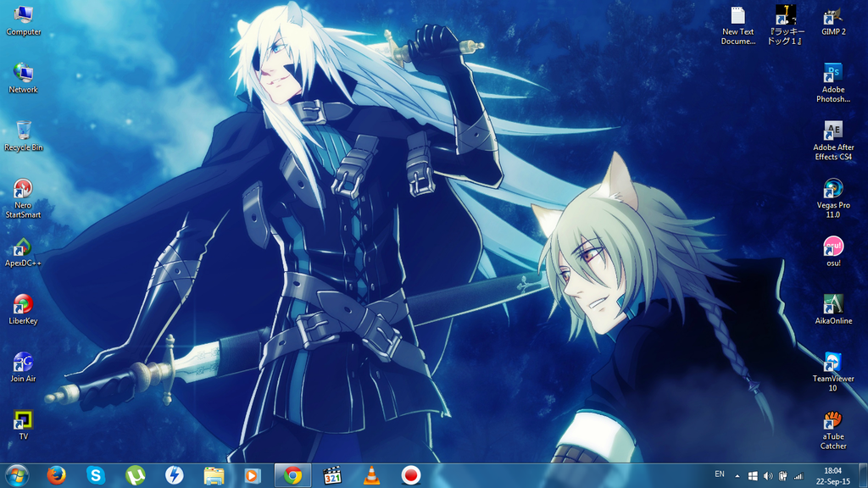Click the Adobe After Effects CS4 icon

click(x=833, y=131)
